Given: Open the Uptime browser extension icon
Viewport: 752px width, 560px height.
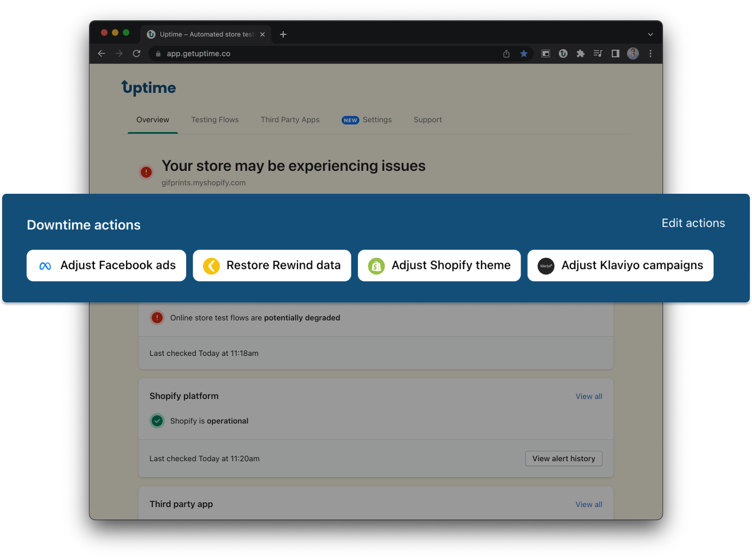Looking at the screenshot, I should pyautogui.click(x=563, y=53).
